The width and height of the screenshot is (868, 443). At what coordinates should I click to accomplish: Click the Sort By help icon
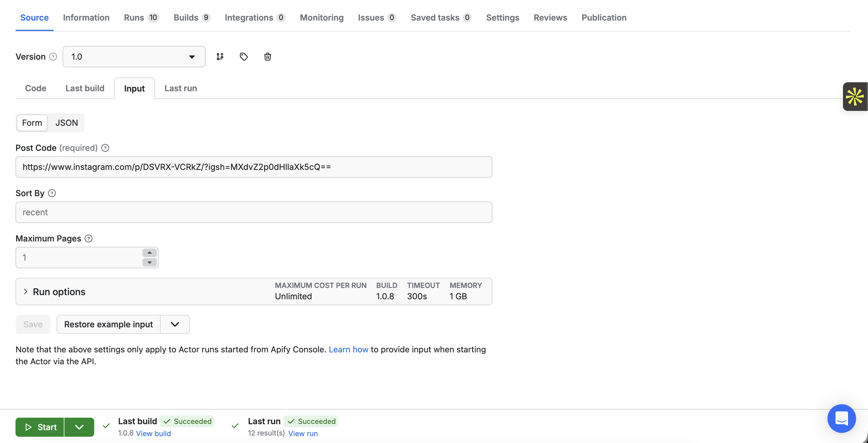click(x=52, y=193)
